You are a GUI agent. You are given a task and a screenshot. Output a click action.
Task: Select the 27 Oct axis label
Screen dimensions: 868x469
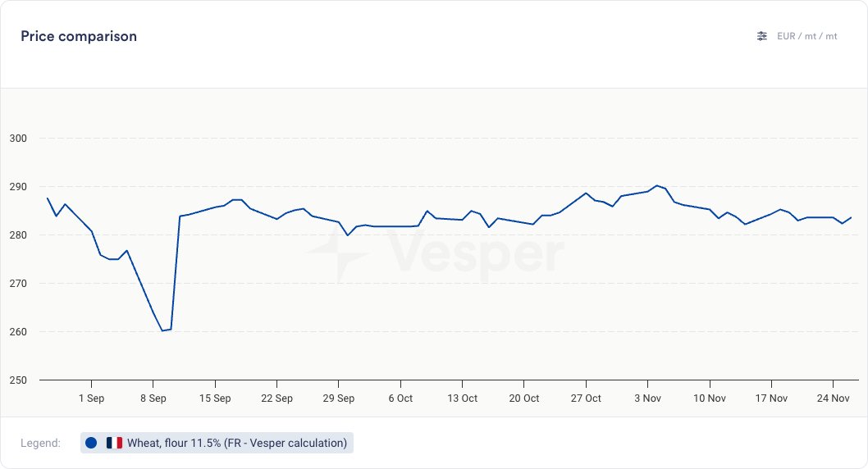click(586, 398)
